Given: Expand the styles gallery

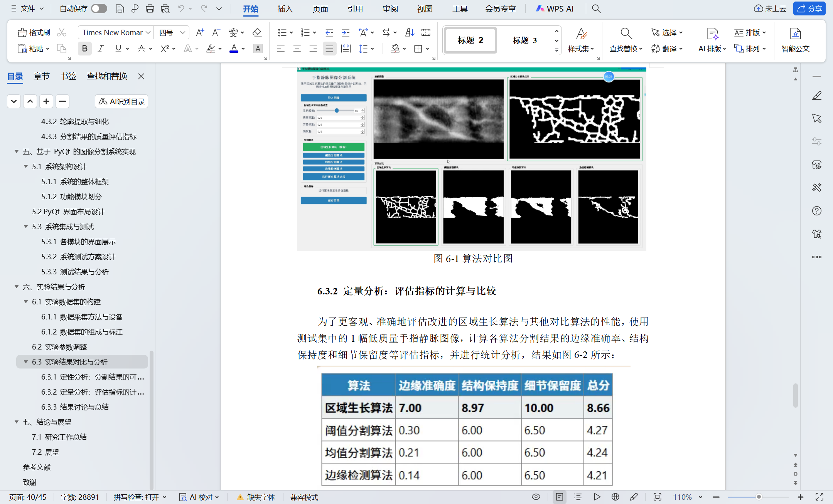Looking at the screenshot, I should point(556,50).
